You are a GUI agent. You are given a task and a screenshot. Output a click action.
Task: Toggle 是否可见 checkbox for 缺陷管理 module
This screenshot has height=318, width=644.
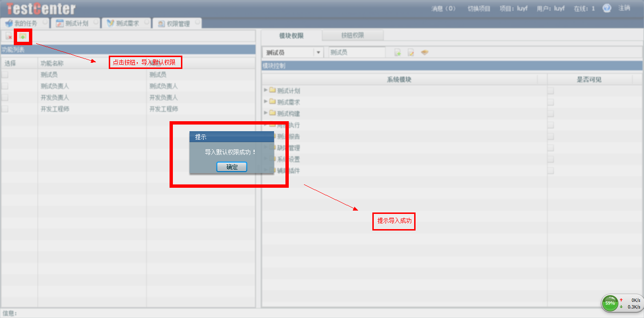pos(550,147)
